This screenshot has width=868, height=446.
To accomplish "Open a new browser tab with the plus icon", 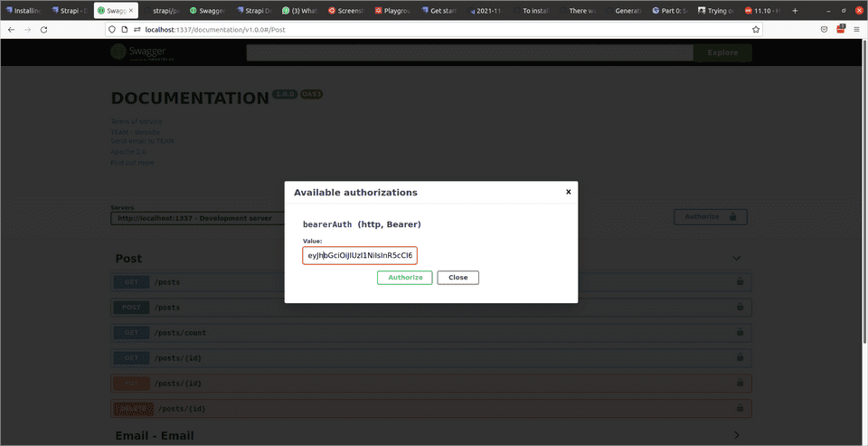I will 795,11.
